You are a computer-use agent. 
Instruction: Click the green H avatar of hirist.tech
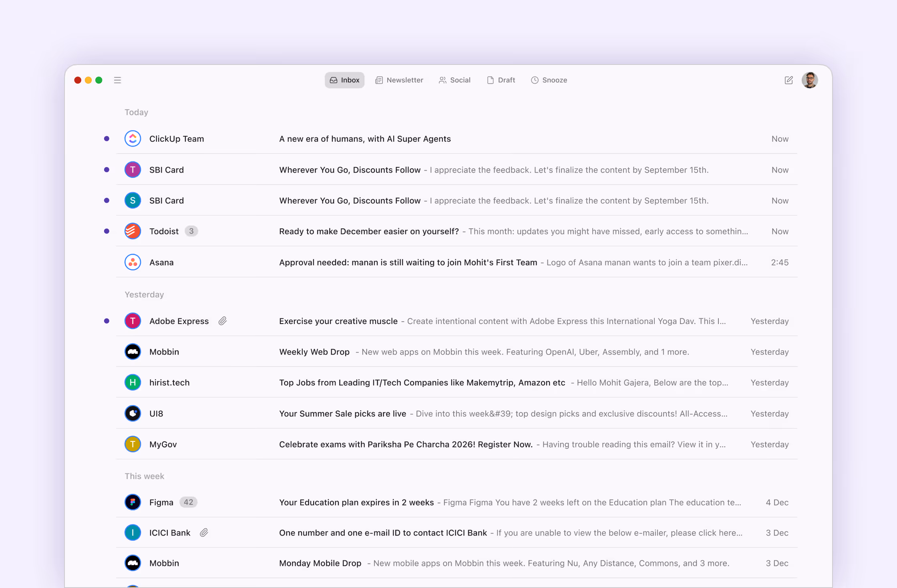pyautogui.click(x=133, y=383)
